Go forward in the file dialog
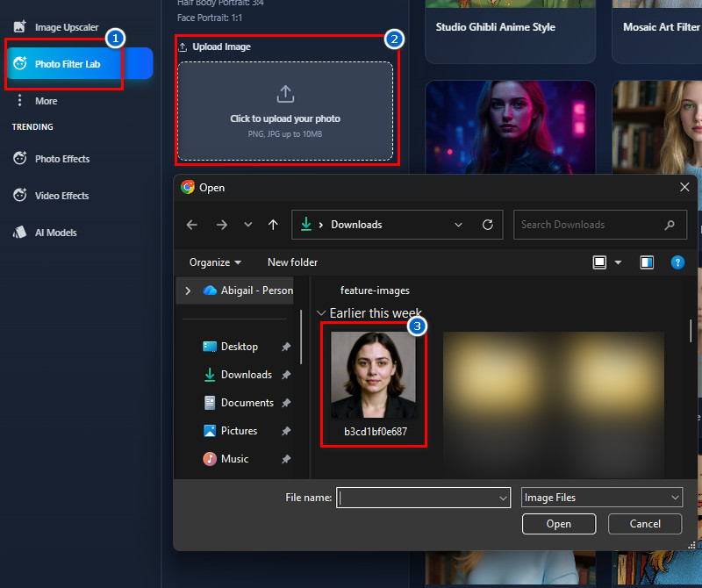 tap(222, 225)
